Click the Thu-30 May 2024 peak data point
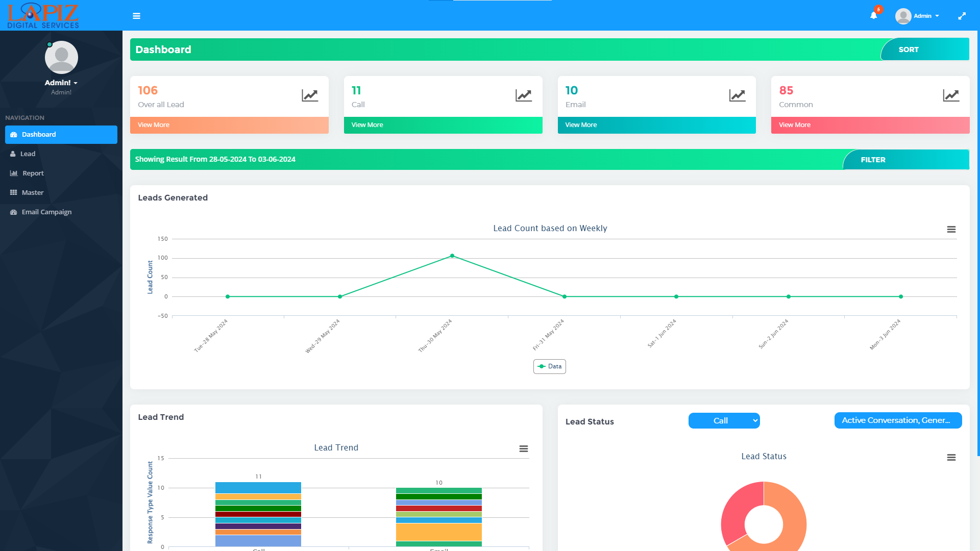 (x=452, y=256)
